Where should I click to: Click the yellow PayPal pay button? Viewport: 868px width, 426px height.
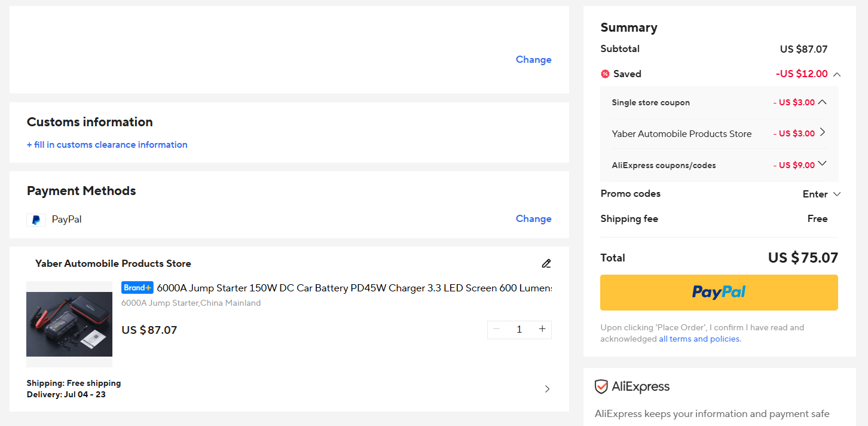[719, 293]
